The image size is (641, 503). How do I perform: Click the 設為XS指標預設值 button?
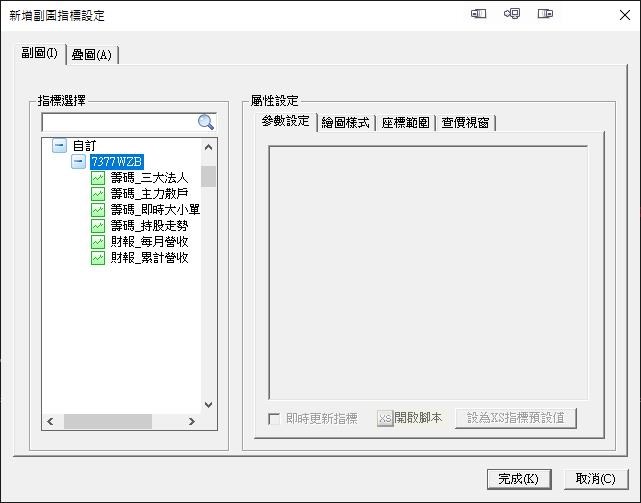(x=515, y=418)
